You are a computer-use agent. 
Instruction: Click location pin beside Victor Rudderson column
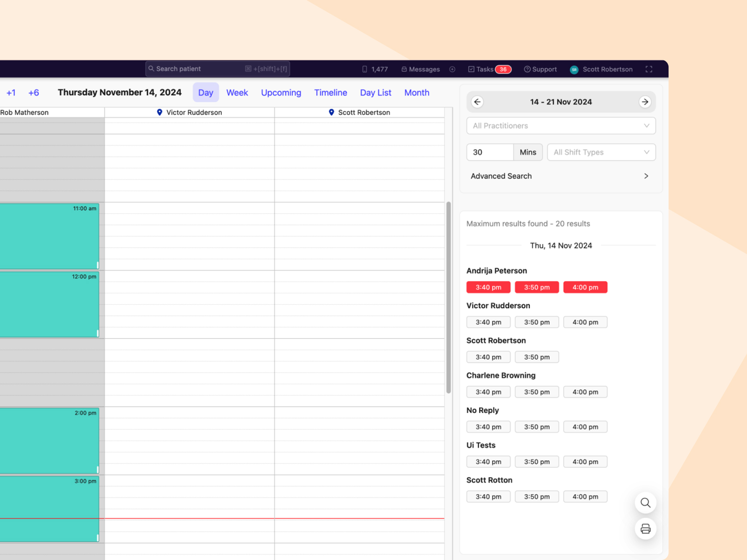(x=160, y=112)
